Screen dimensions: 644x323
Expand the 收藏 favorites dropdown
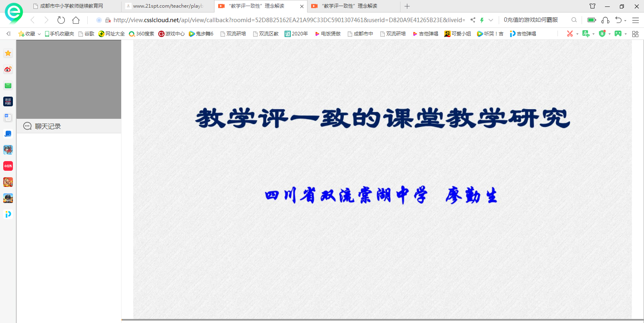39,34
